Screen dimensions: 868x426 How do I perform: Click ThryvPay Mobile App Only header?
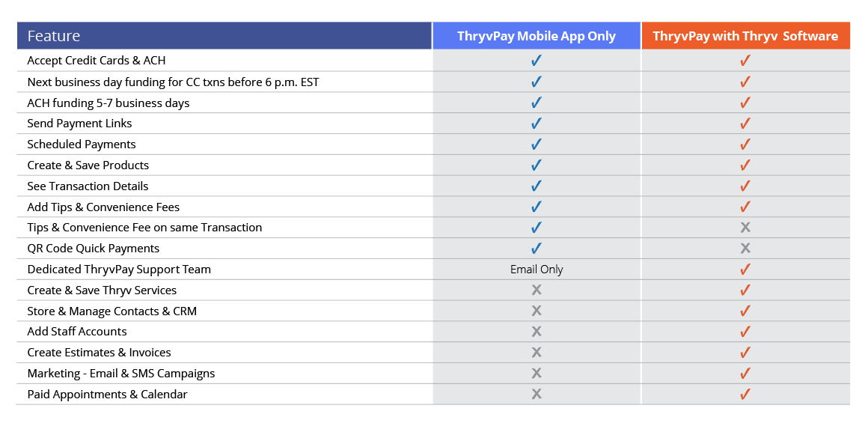(537, 36)
